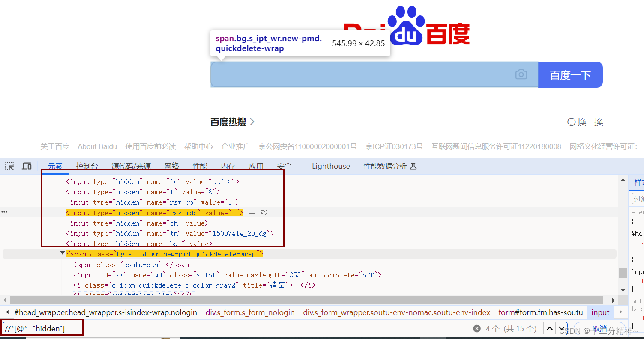Click the vertical scrollbar thumb of Elements panel
The image size is (644, 339).
(623, 273)
